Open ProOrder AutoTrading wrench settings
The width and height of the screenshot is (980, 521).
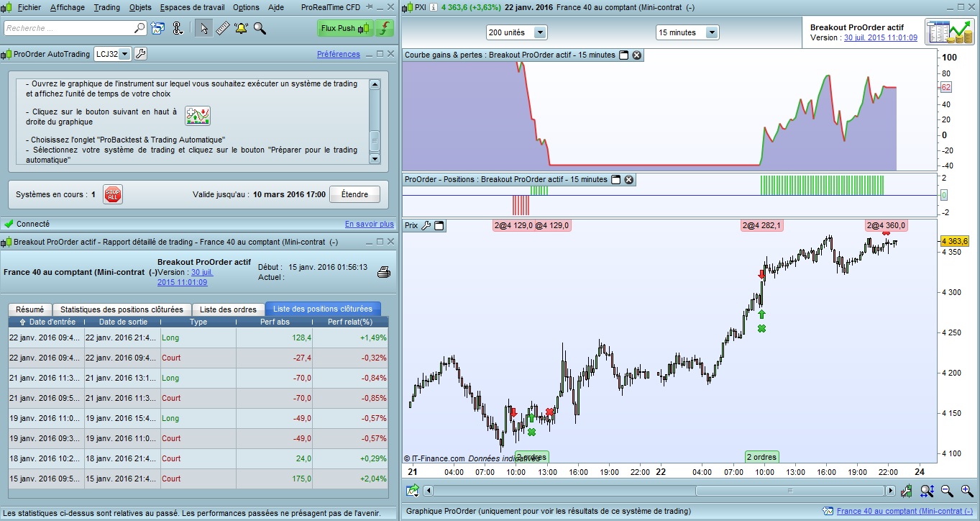coord(141,54)
